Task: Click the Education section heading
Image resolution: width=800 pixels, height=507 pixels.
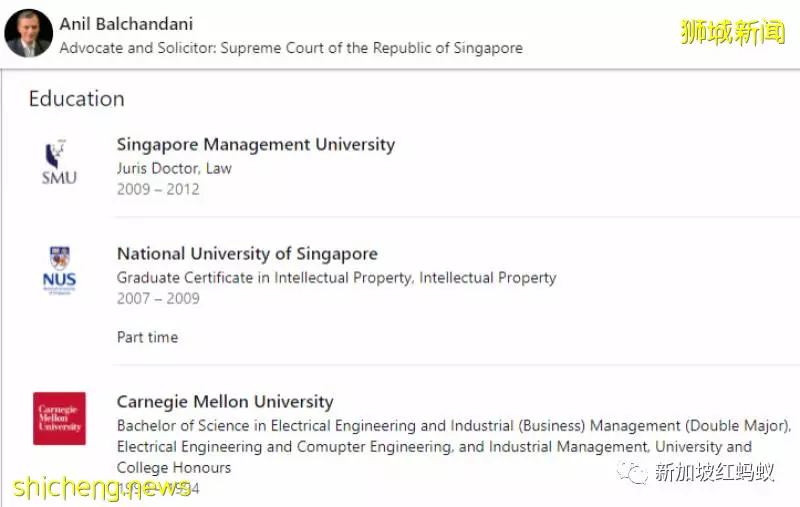Action: (77, 98)
